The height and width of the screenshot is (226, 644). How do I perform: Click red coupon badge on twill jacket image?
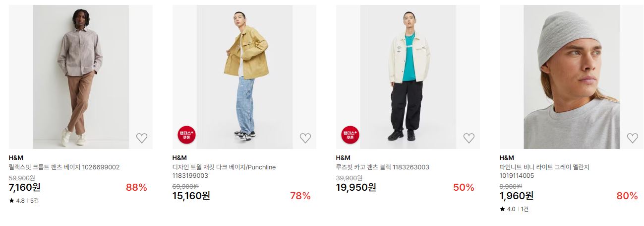click(186, 135)
